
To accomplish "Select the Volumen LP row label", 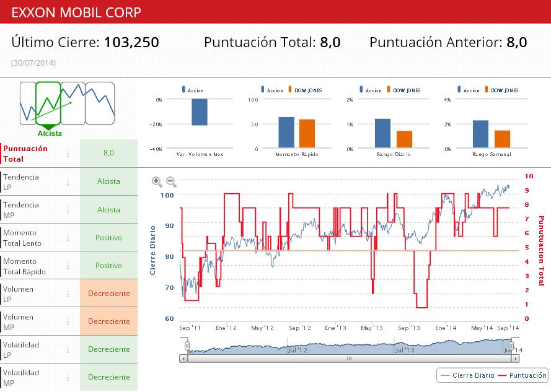I will pos(18,294).
